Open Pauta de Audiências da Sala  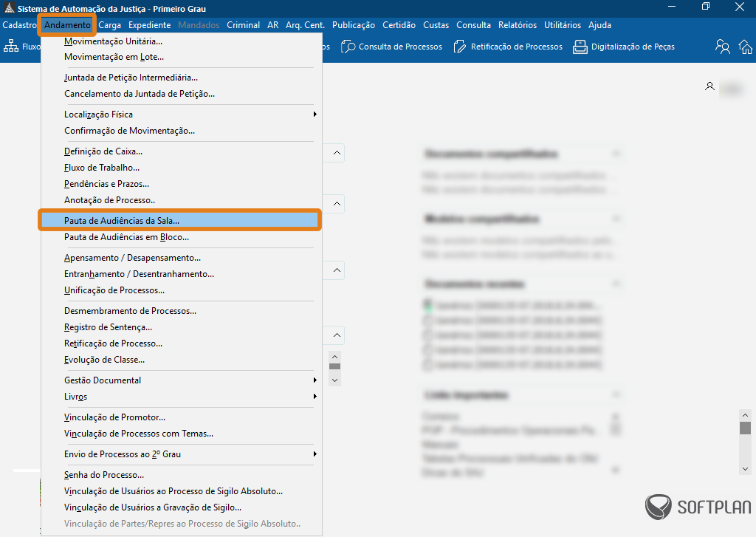(x=179, y=221)
